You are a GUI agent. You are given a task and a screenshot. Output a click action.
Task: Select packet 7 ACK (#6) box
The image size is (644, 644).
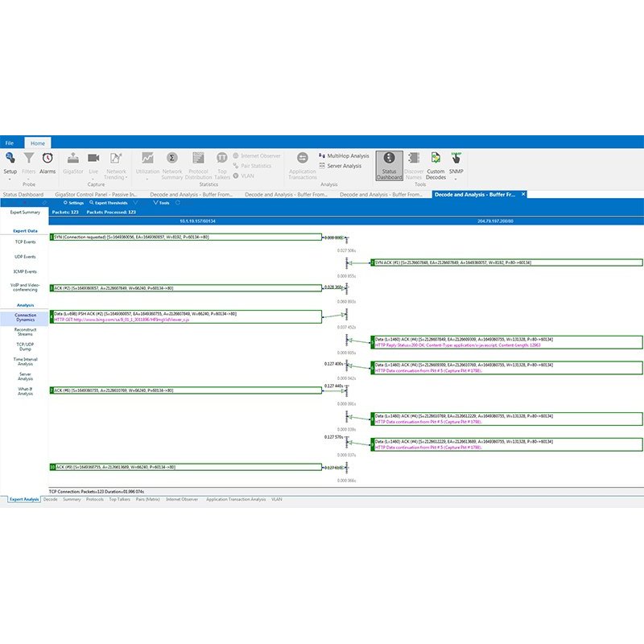point(186,390)
